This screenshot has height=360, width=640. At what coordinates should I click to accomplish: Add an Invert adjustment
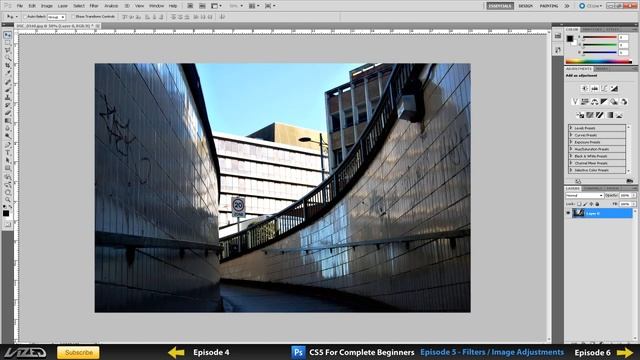(x=580, y=115)
